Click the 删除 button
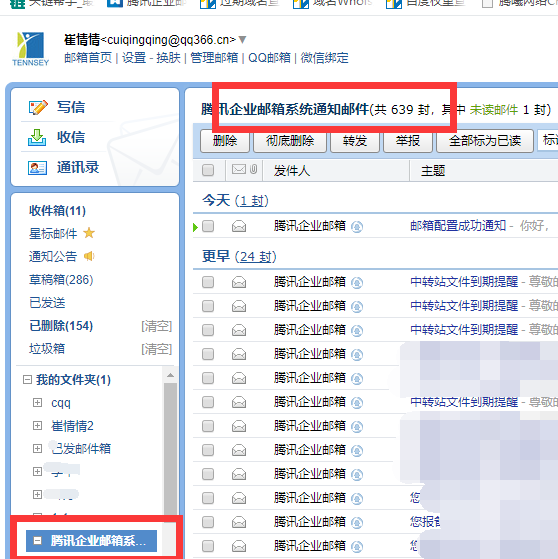Image resolution: width=558 pixels, height=559 pixels. 225,141
